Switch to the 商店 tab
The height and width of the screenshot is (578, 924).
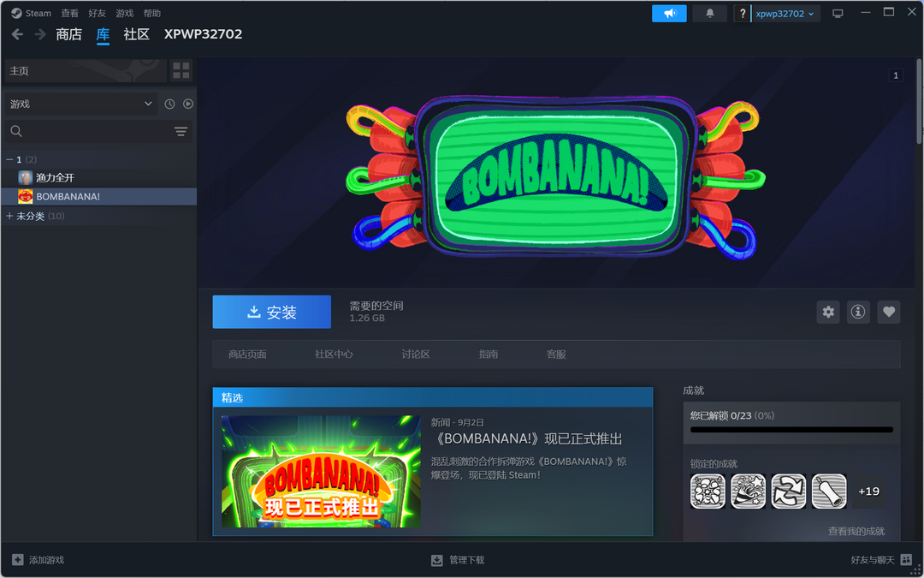69,34
